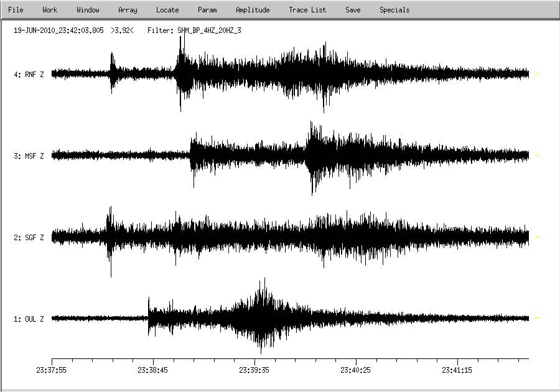560x392 pixels.
Task: Open the Locate menu
Action: tap(167, 10)
